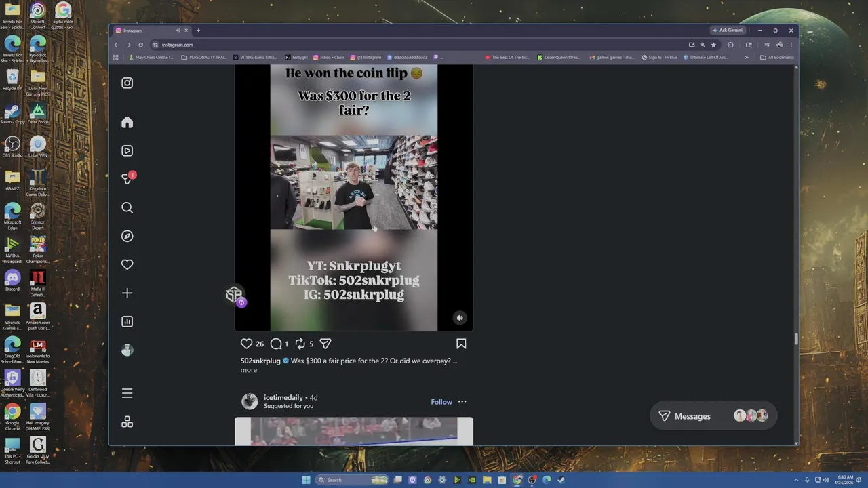
Task: Select the Instagram browser tab
Action: [x=152, y=30]
